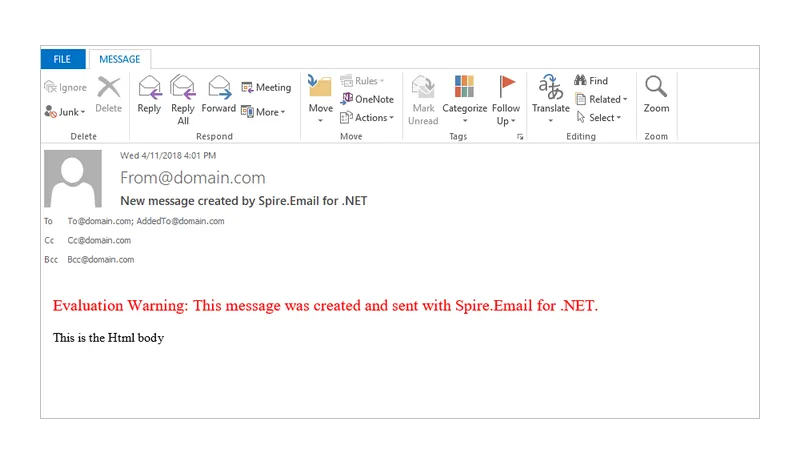Click the subject line text

tap(244, 201)
